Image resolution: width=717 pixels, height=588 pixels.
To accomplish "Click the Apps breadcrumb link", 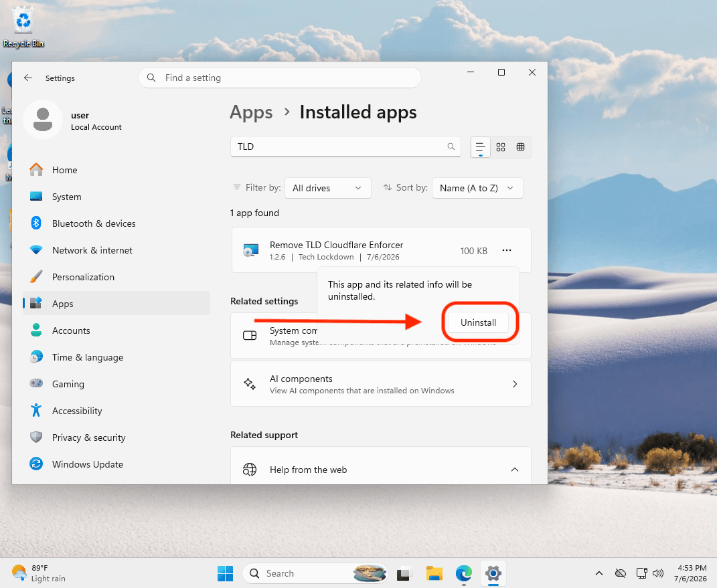I will pyautogui.click(x=251, y=112).
